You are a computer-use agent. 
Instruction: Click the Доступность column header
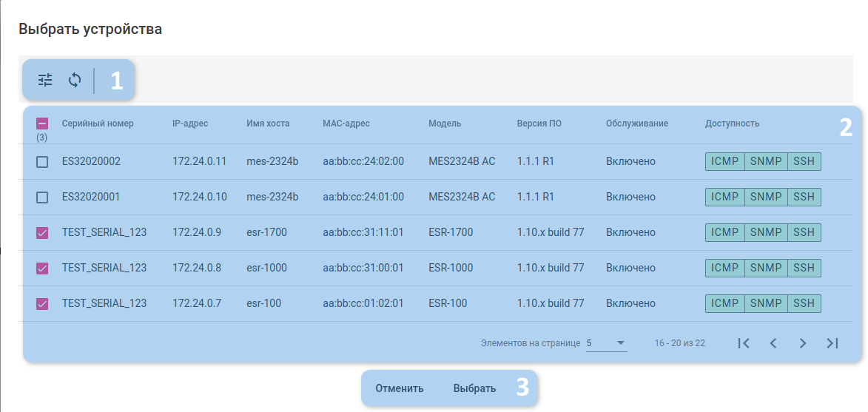coord(733,124)
